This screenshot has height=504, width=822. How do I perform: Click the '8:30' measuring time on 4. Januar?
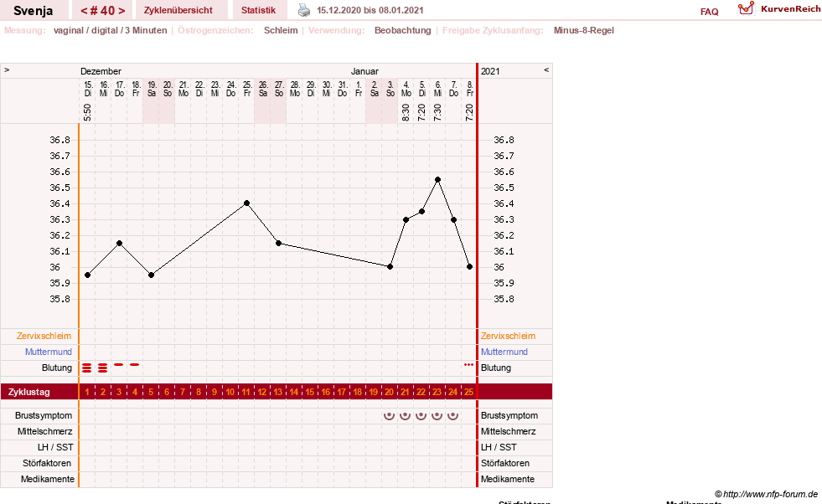(x=406, y=112)
